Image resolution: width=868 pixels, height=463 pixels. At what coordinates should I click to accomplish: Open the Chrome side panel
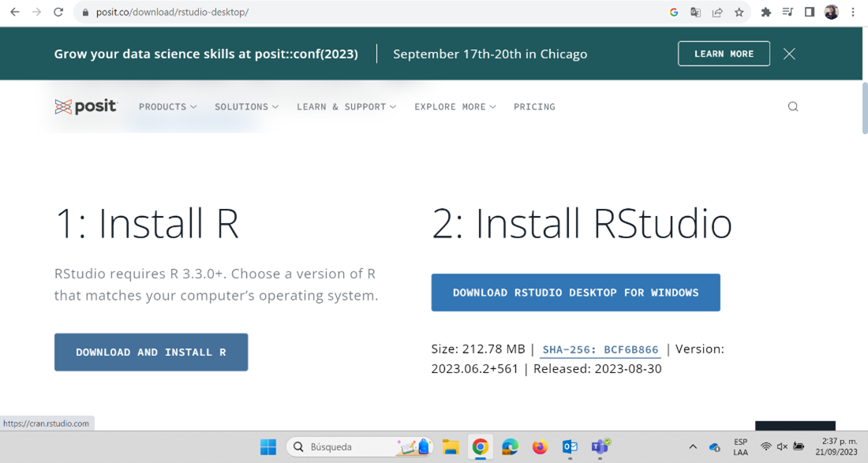tap(810, 12)
